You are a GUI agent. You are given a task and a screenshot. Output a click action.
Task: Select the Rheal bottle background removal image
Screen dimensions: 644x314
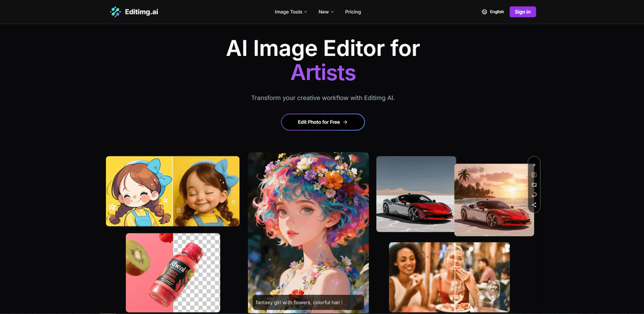(172, 272)
